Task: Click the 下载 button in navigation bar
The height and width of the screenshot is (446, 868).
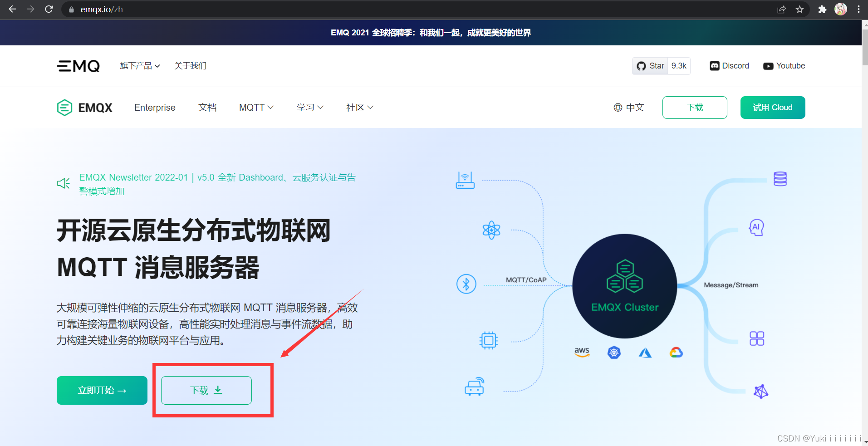Action: point(695,108)
